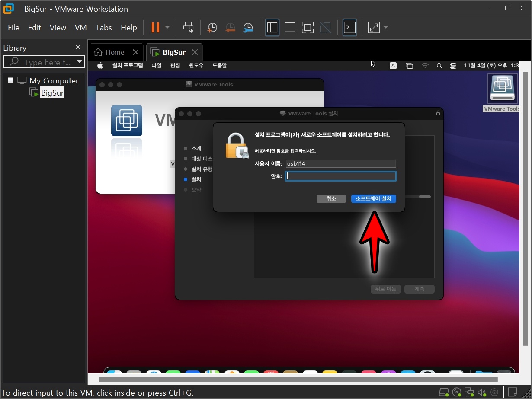Click the menu bar date and time
Screen dimensions: 532x399
click(x=491, y=65)
